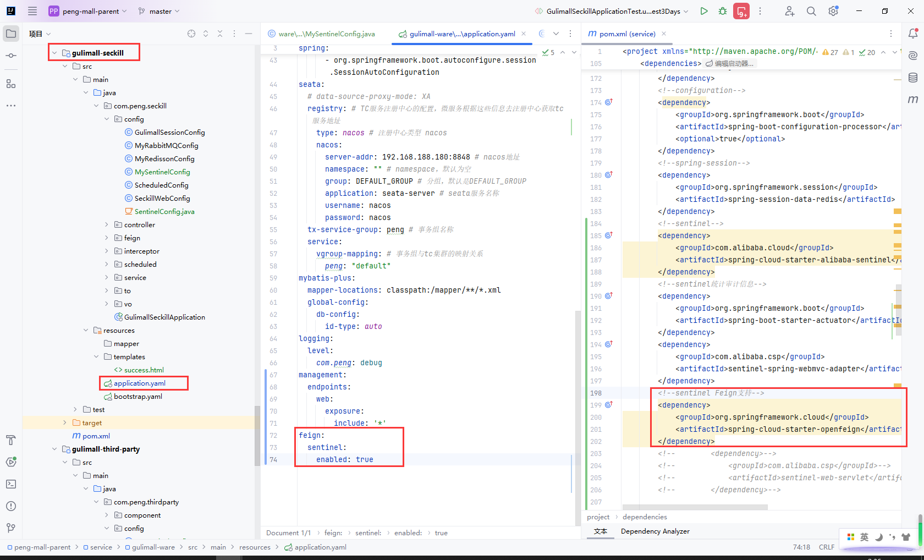The image size is (924, 560).
Task: Switch to MySentinelConfig.java tab
Action: [321, 34]
